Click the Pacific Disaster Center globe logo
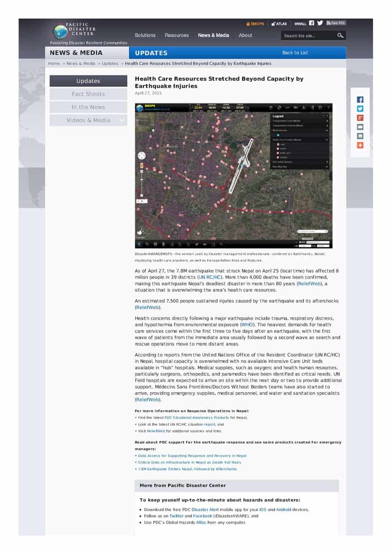 [x=61, y=31]
